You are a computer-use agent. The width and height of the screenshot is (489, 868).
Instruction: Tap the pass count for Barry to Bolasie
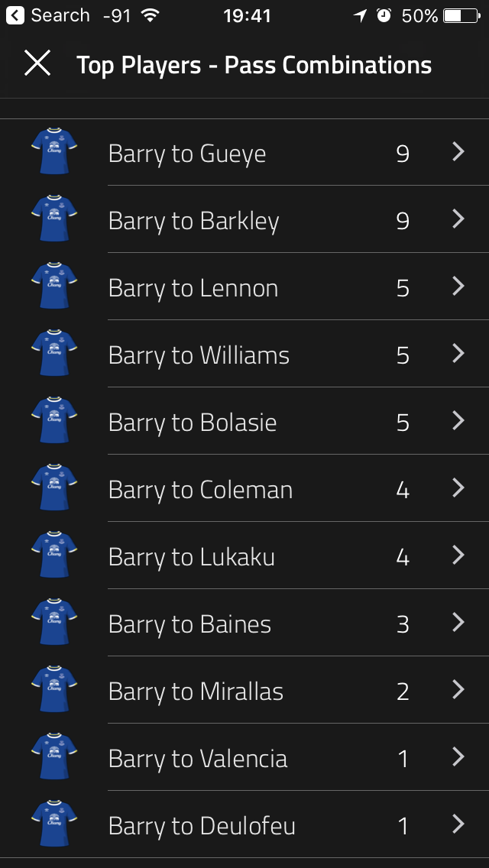(x=403, y=423)
